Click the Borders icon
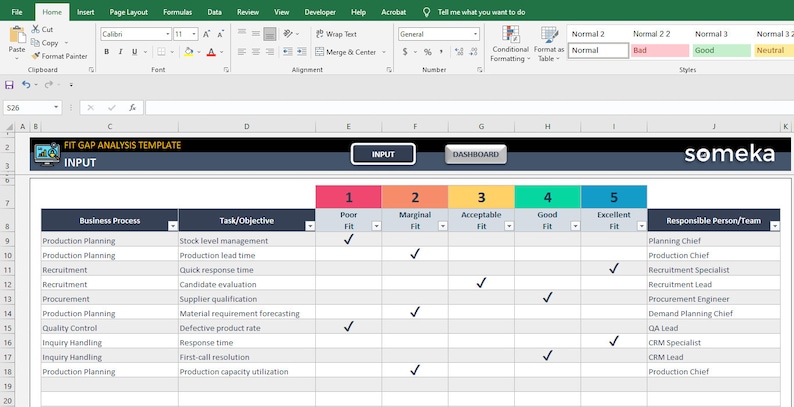Screen dimensions: 794x407 pos(161,52)
